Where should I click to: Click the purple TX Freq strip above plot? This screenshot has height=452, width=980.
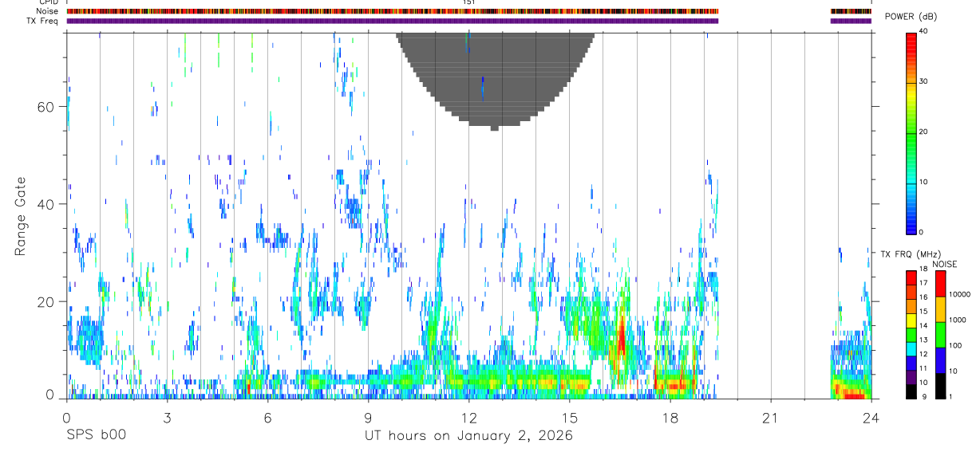393,21
